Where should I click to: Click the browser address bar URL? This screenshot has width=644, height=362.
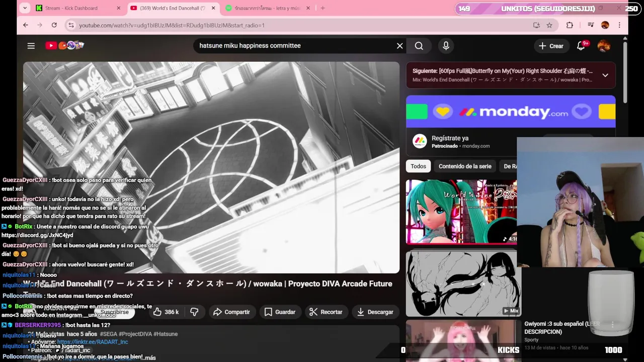click(172, 25)
